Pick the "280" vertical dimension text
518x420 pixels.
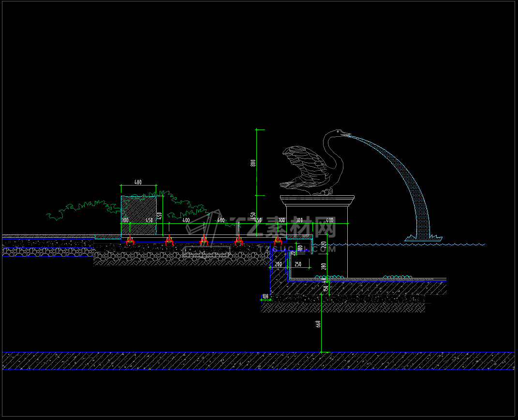click(x=324, y=266)
